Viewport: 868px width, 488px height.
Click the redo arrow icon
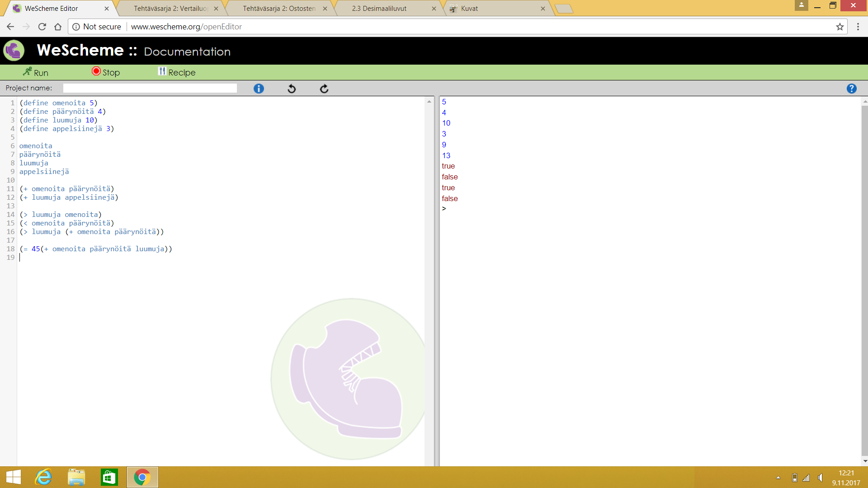[x=324, y=89]
